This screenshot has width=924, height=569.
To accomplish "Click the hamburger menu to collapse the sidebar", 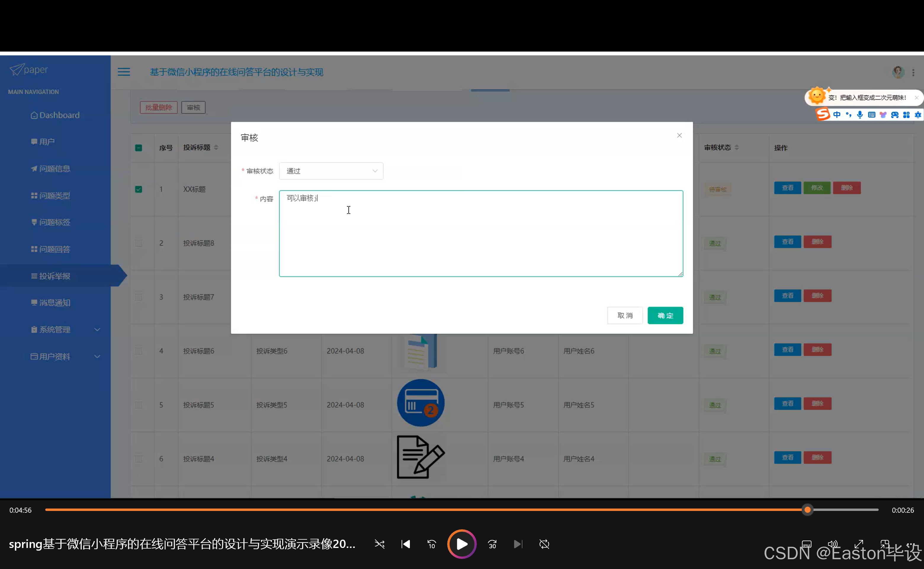I will 124,72.
